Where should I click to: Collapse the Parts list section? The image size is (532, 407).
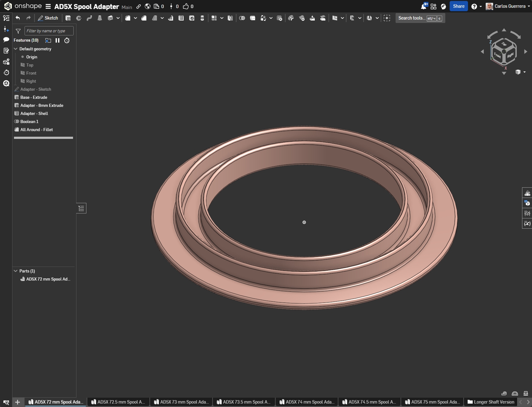[x=16, y=271]
